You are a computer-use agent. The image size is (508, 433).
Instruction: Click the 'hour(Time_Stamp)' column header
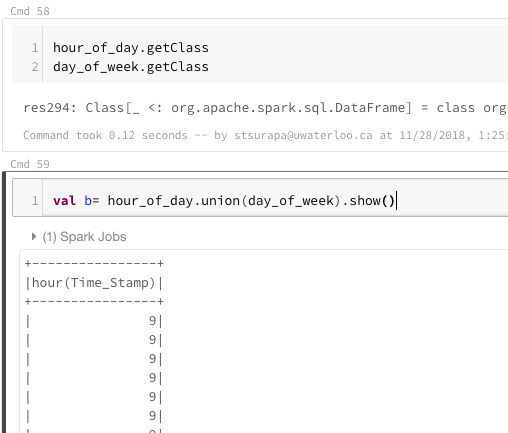point(94,283)
